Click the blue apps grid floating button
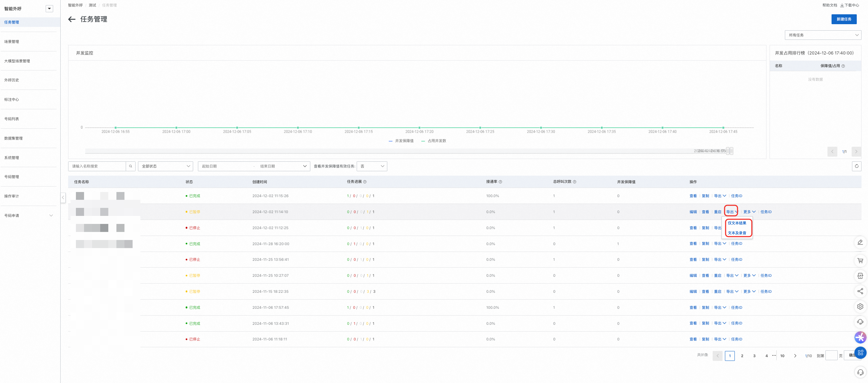868x383 pixels. pyautogui.click(x=861, y=353)
